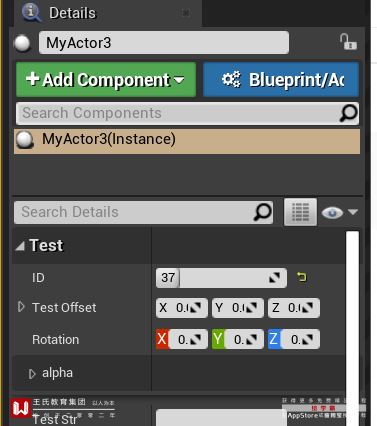The width and height of the screenshot is (377, 426).
Task: Collapse the Test category
Action: (x=20, y=246)
